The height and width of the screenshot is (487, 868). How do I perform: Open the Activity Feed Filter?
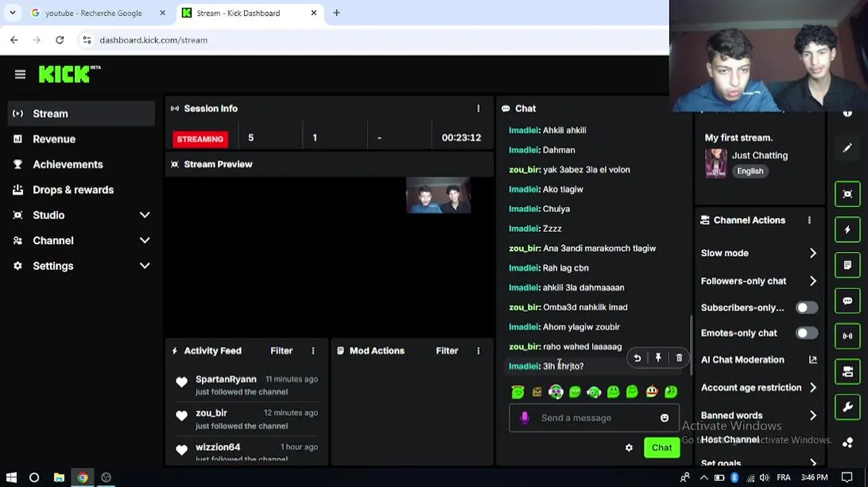click(281, 350)
